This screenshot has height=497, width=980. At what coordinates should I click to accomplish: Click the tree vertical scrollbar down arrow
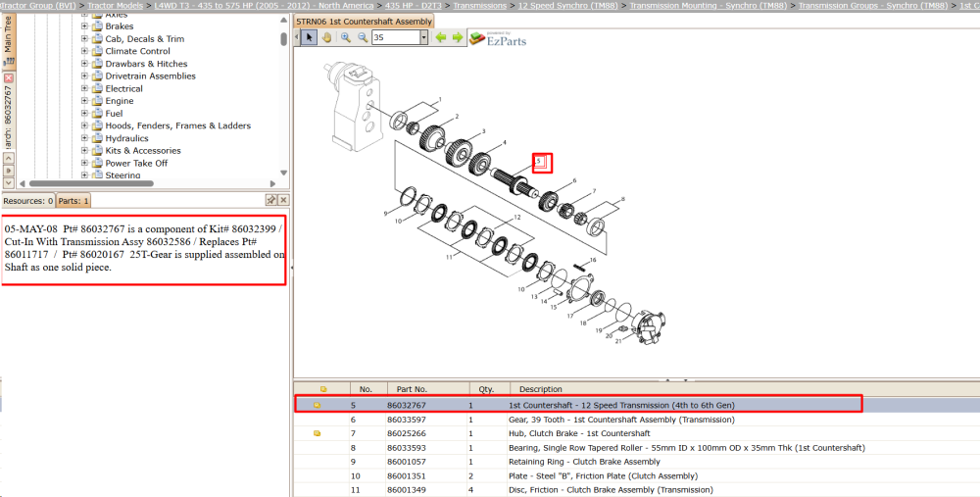283,174
